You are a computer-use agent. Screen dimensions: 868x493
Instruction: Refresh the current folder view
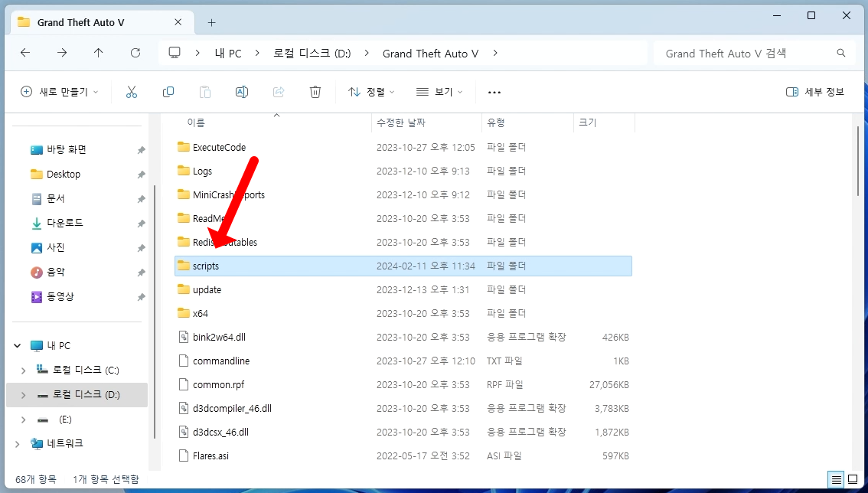tap(135, 53)
